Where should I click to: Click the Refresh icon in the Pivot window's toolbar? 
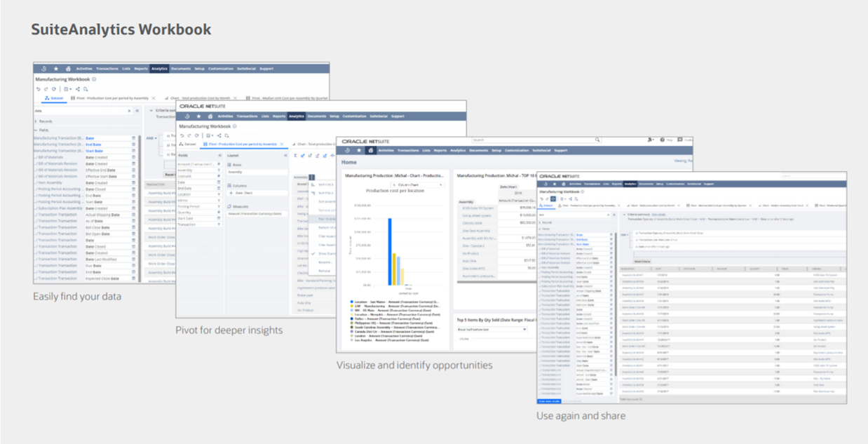(x=196, y=135)
